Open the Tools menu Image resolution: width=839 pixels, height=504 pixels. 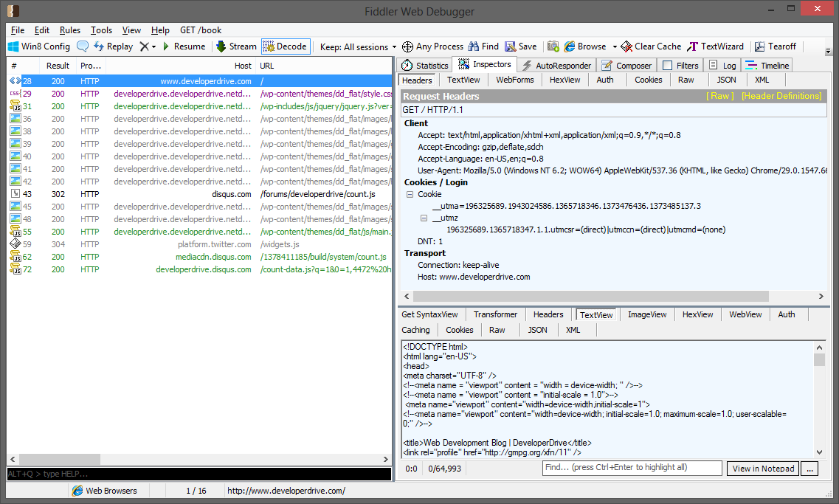coord(101,30)
